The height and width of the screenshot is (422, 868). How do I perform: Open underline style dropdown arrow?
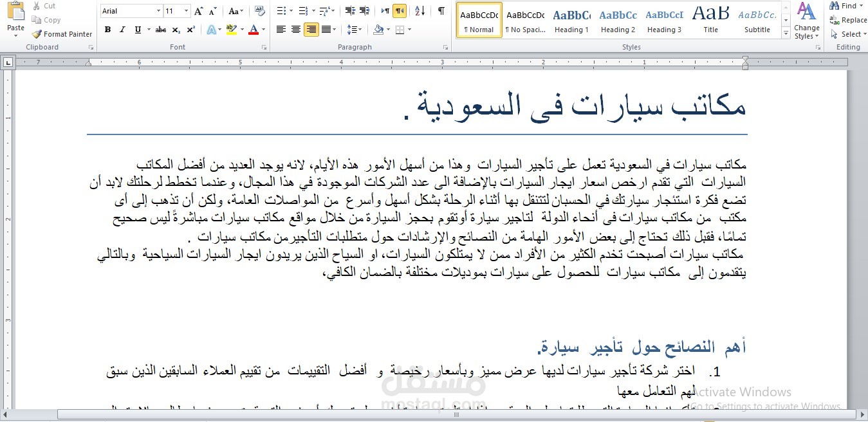[x=147, y=30]
